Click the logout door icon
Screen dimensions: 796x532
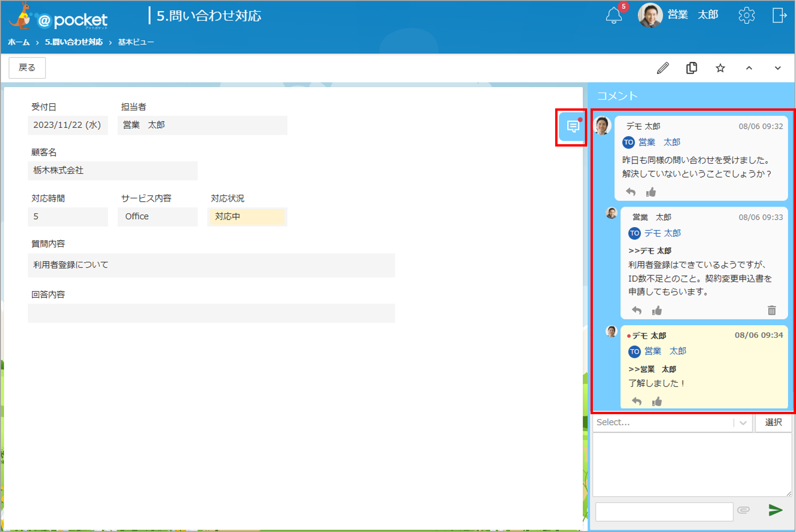coord(780,16)
